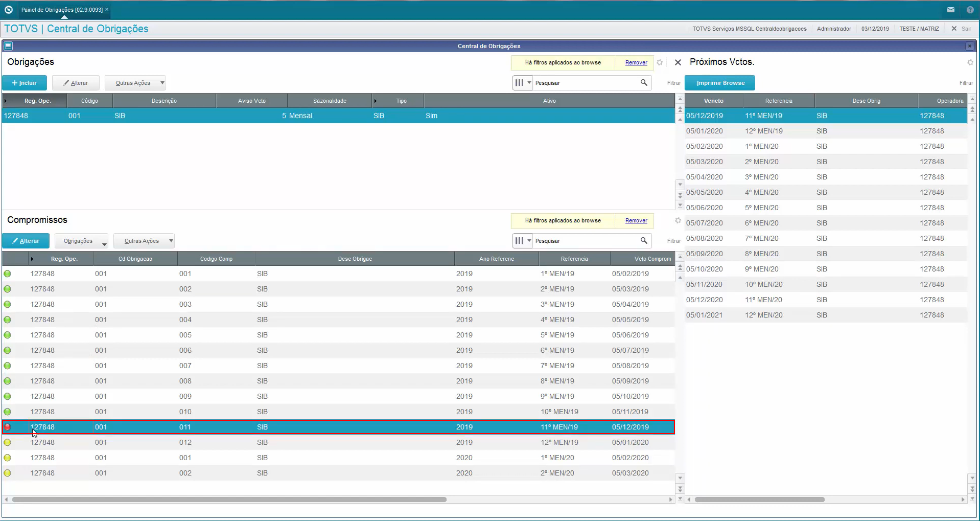Sort by Vencto column header

click(x=713, y=101)
